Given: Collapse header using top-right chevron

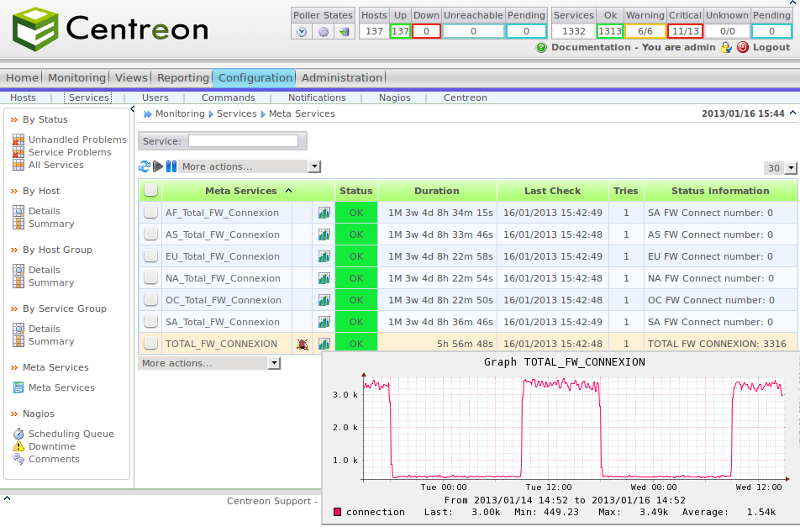Looking at the screenshot, I should [793, 3].
